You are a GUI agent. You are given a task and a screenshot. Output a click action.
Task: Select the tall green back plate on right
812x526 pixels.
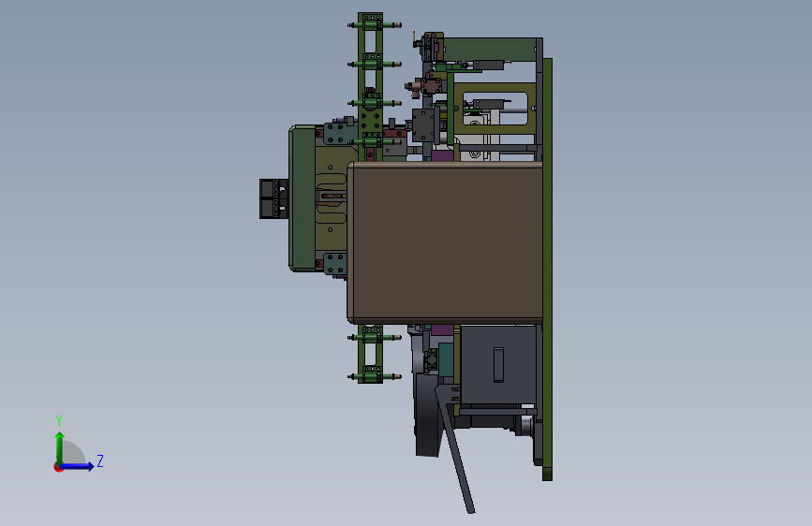[x=547, y=270]
